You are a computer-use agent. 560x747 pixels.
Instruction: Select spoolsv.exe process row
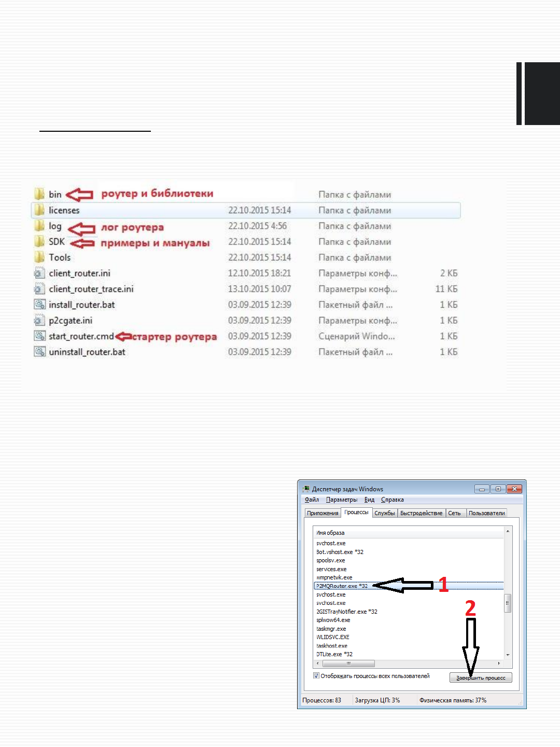pyautogui.click(x=409, y=560)
